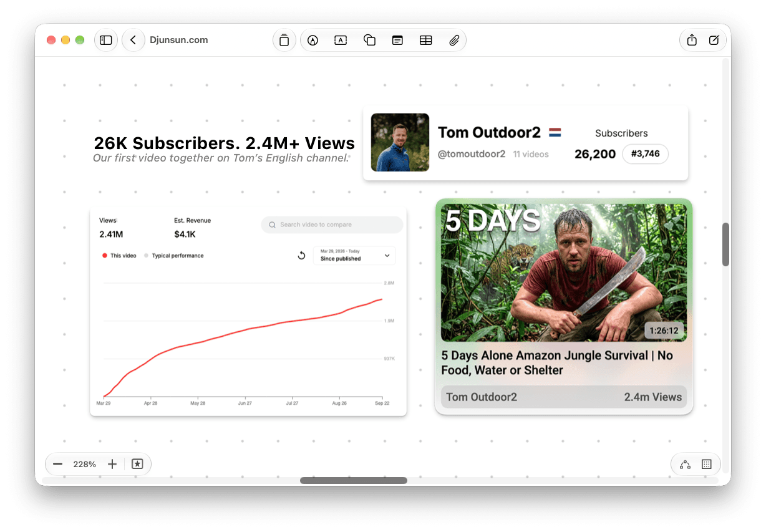Click Tom Outdoor2 in the video card footer

coord(482,397)
